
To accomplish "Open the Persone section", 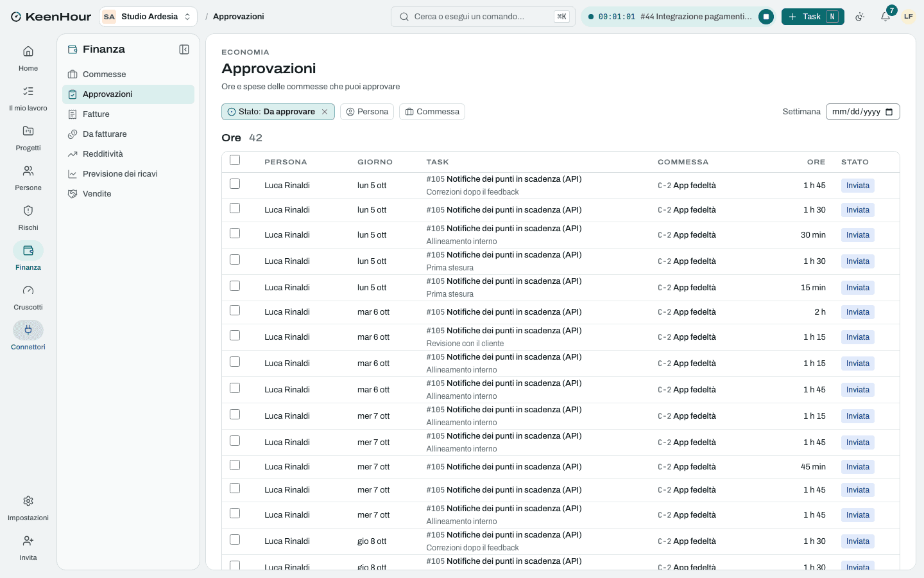I will [x=28, y=178].
